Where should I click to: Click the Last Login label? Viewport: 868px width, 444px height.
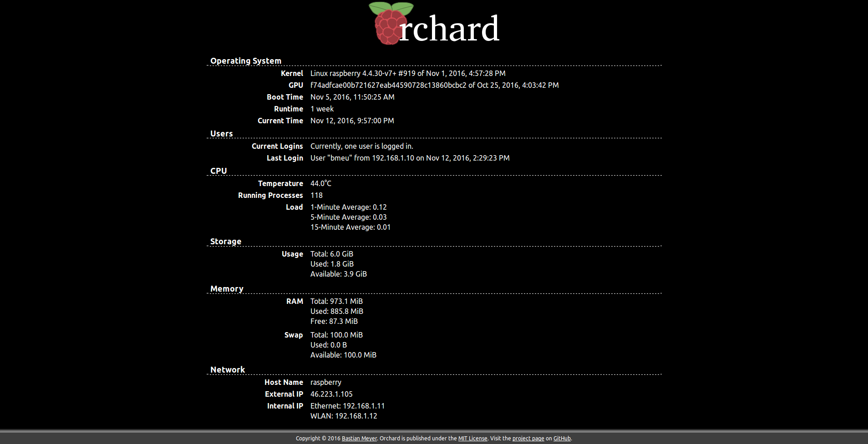(x=285, y=158)
